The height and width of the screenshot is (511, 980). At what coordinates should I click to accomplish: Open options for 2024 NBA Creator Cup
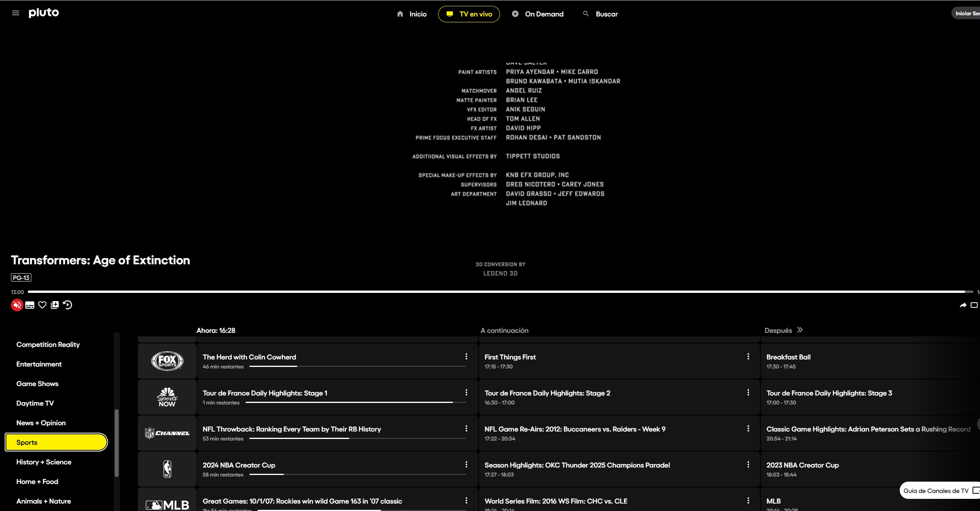tap(466, 464)
